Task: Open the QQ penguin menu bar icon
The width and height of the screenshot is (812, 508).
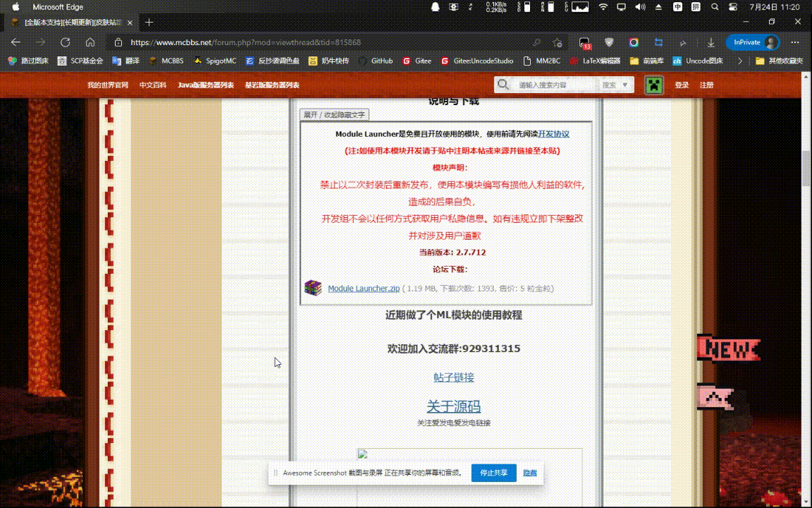Action: (436, 7)
